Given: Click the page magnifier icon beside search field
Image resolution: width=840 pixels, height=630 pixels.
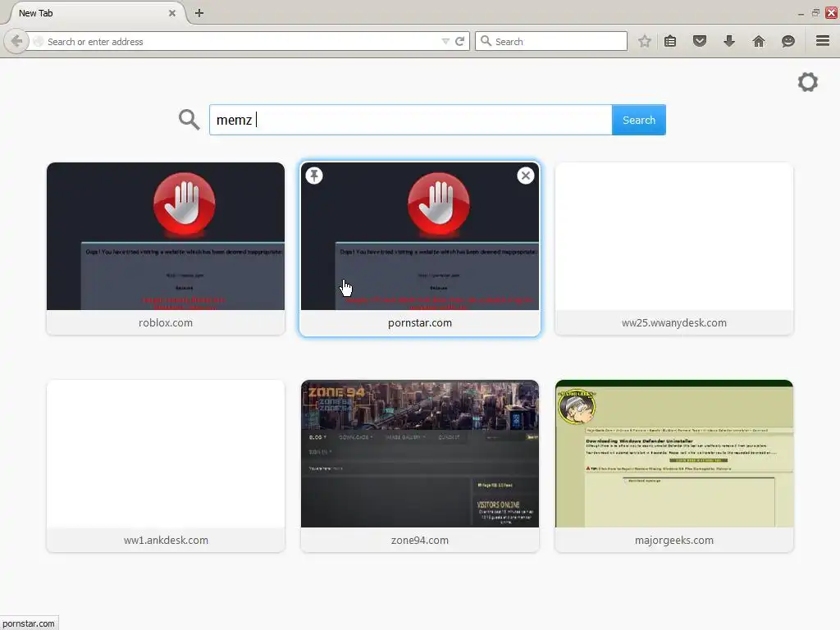Looking at the screenshot, I should (x=189, y=120).
